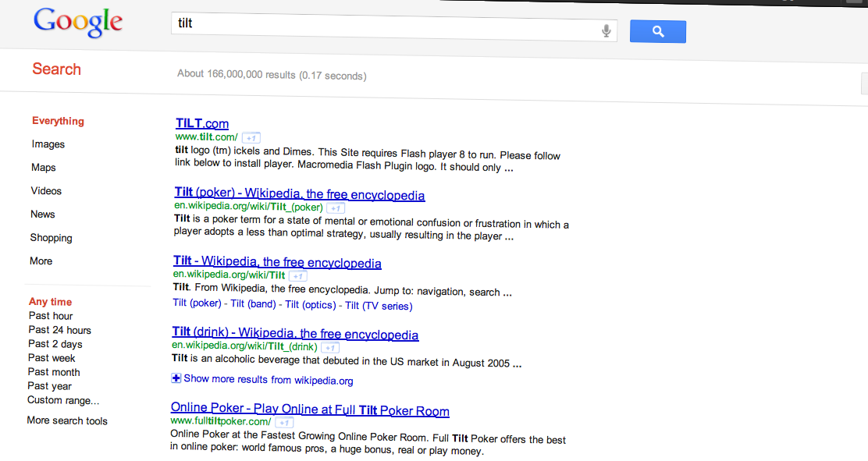Switch to Images search results

48,144
